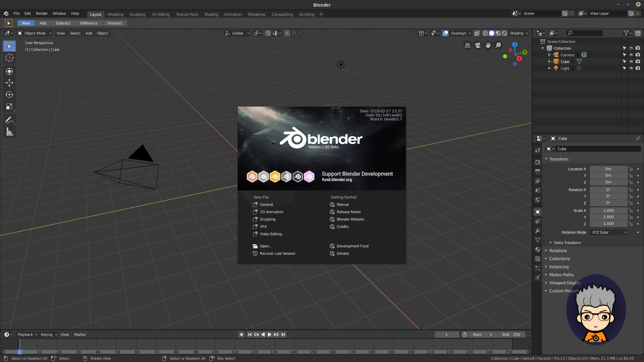Open the Render menu
Screen dimensions: 644x362
click(x=42, y=13)
